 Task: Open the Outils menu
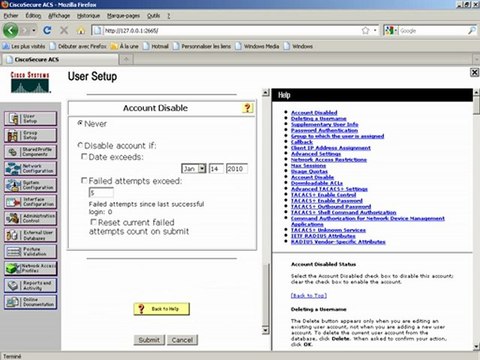coord(153,16)
